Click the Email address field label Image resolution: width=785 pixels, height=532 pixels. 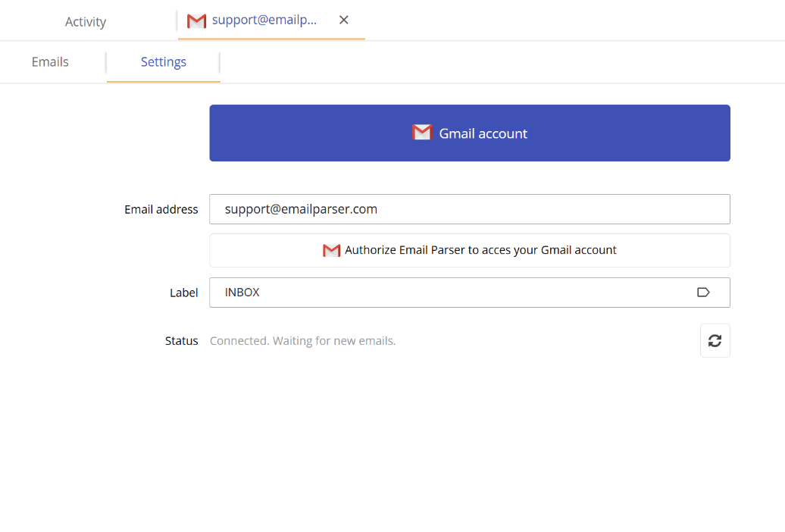coord(161,209)
